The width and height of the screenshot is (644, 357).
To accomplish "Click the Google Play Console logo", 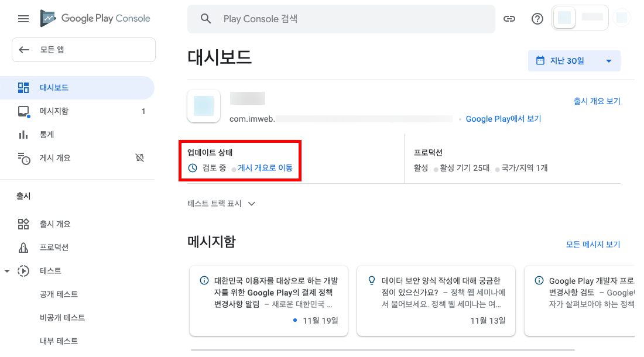I will (95, 19).
